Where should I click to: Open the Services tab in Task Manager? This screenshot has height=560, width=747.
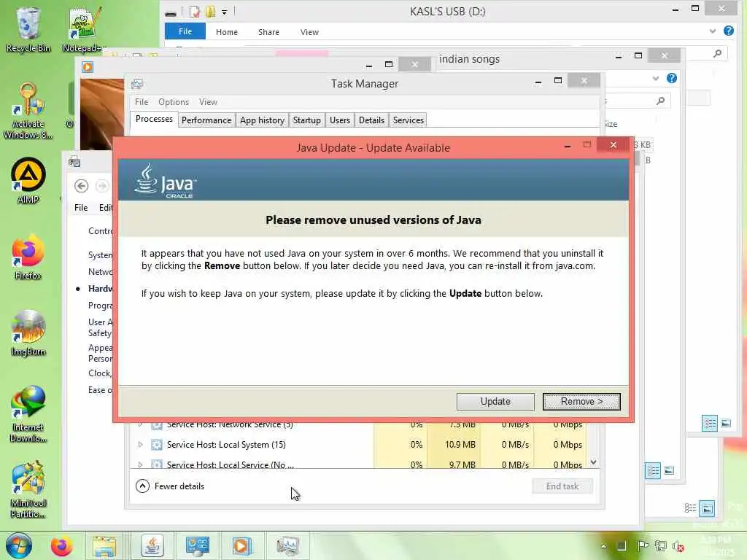coord(409,120)
